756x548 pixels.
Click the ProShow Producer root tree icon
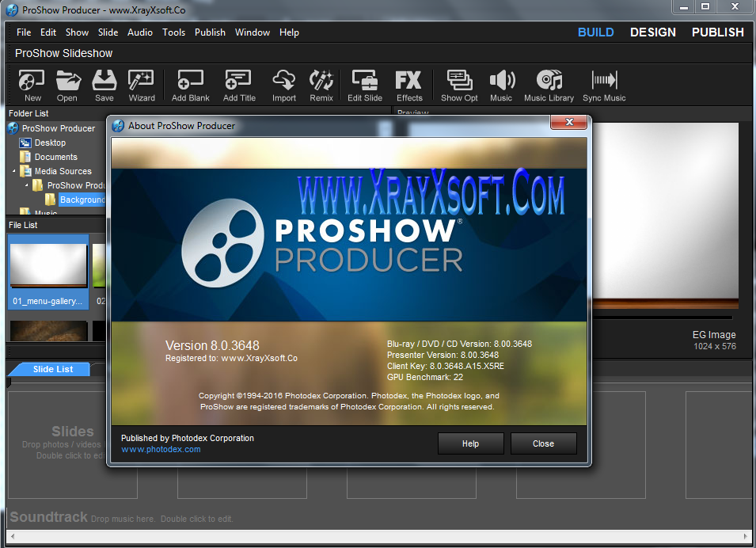click(x=13, y=128)
